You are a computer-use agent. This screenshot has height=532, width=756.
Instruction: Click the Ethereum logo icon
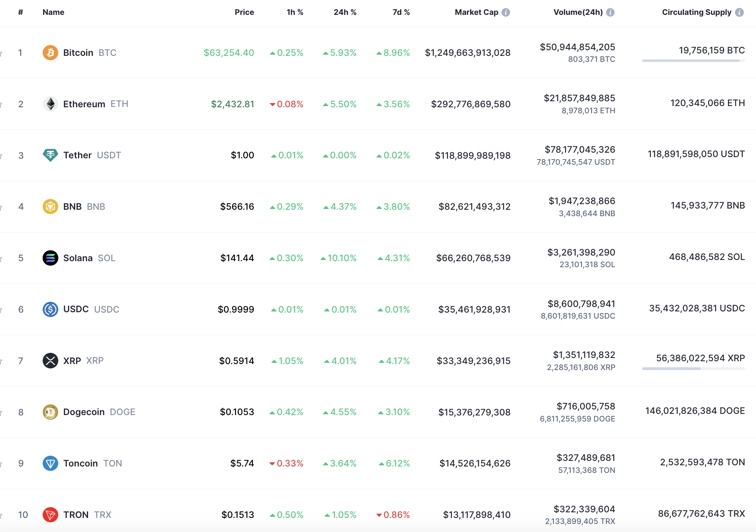[50, 104]
